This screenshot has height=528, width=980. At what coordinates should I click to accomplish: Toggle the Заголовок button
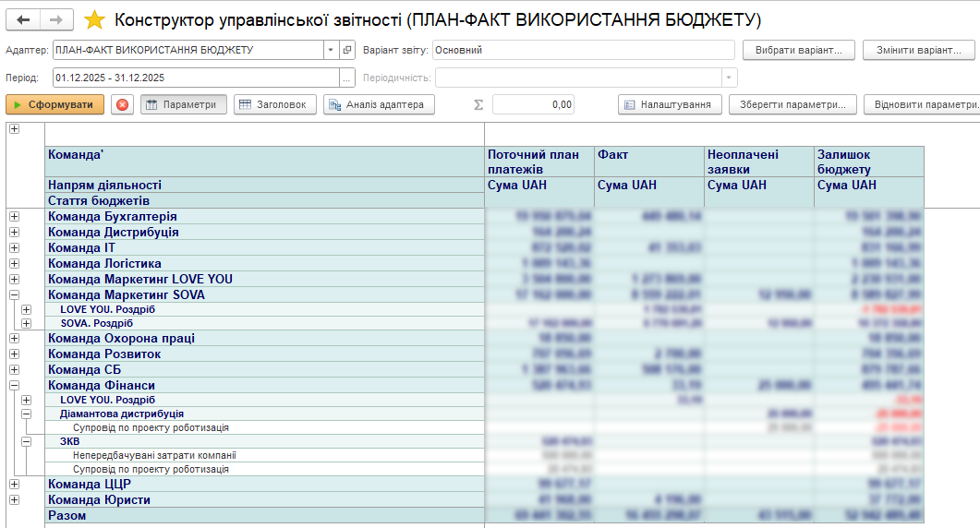point(275,104)
